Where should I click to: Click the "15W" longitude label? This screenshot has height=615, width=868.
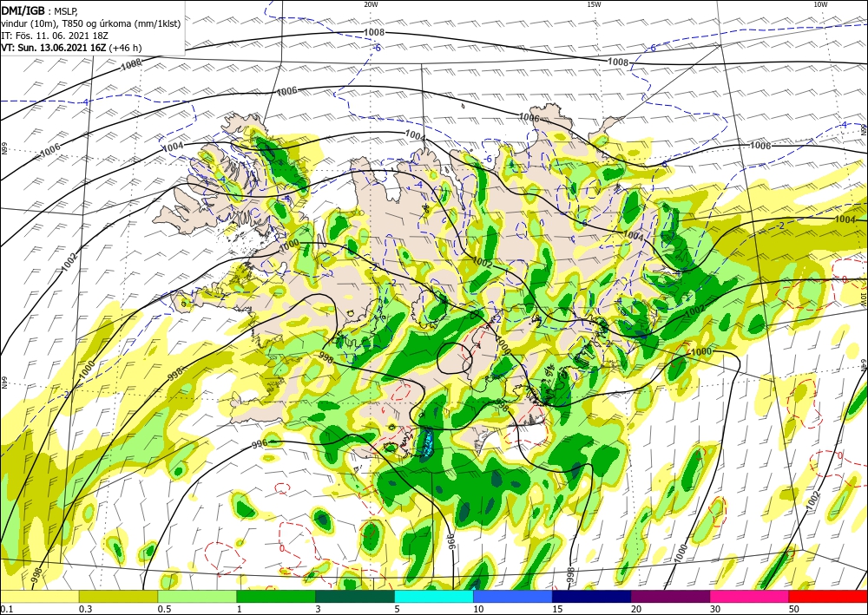[594, 4]
